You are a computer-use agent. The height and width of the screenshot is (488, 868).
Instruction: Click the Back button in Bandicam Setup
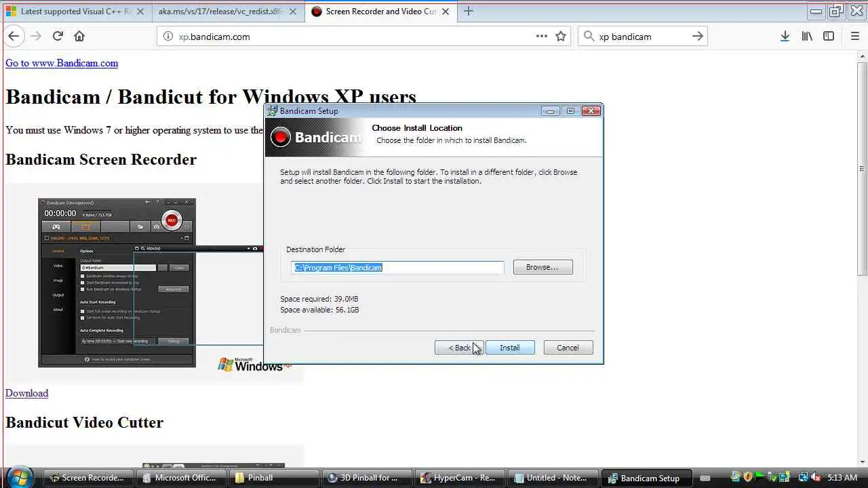(x=459, y=348)
